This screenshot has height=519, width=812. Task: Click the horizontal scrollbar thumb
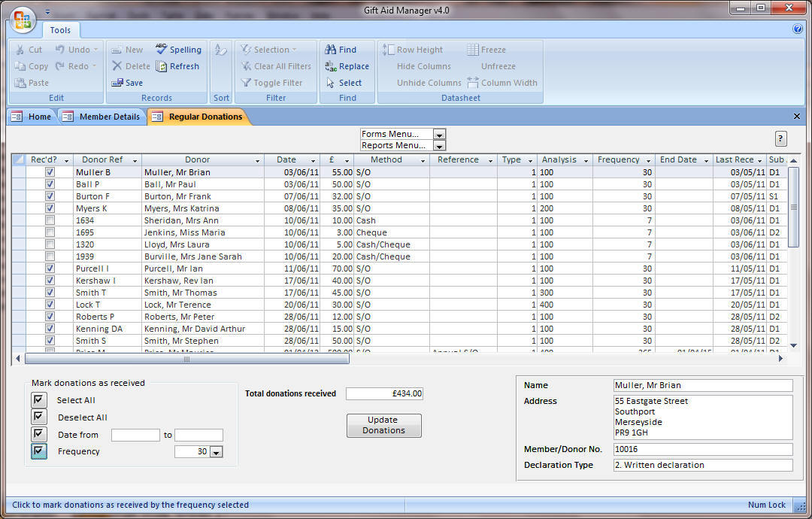[187, 359]
